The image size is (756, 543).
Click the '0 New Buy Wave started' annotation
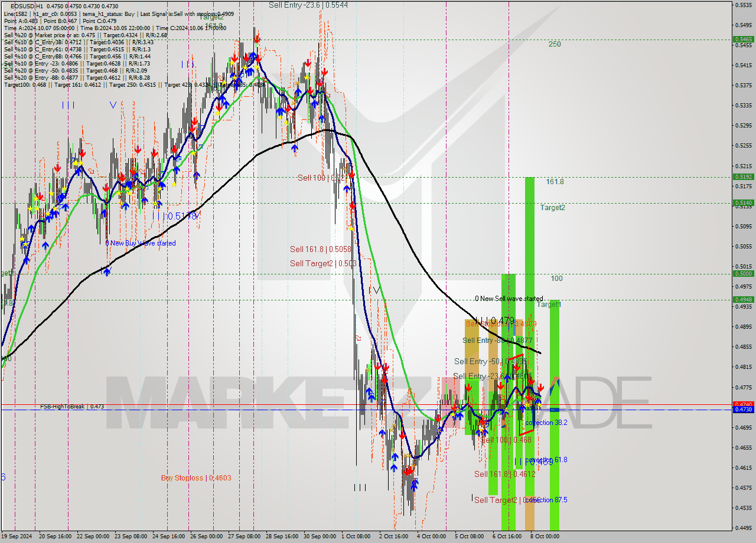pos(141,243)
